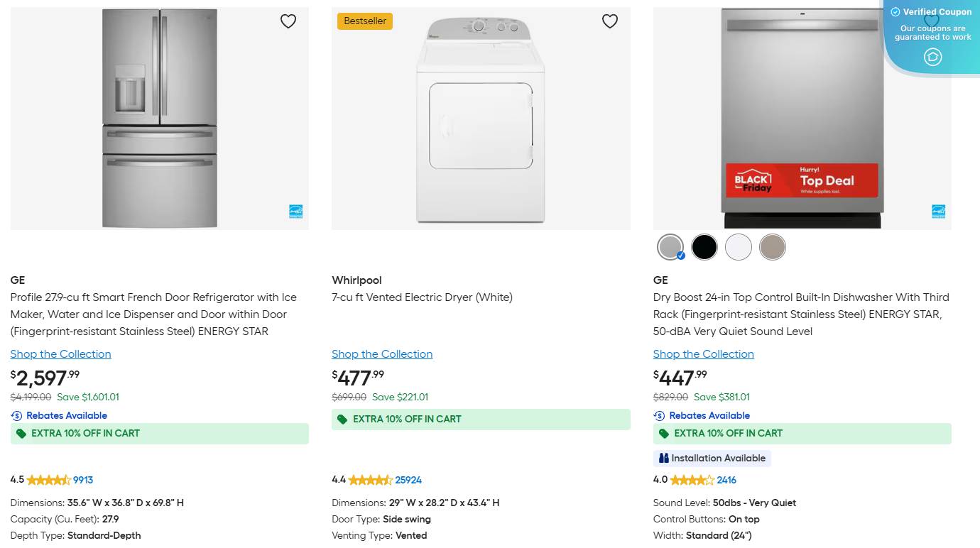The height and width of the screenshot is (548, 980).
Task: Click the Verified Coupon badge icon
Action: tap(932, 57)
